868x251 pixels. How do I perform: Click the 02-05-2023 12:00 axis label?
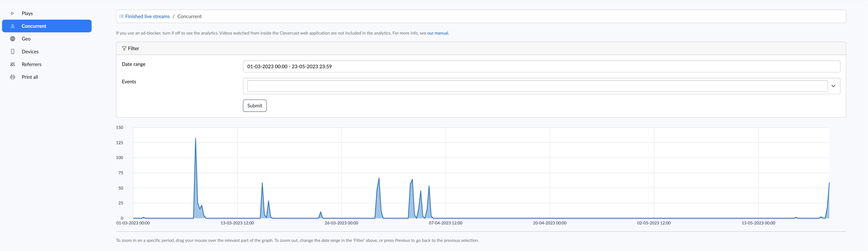coord(654,223)
